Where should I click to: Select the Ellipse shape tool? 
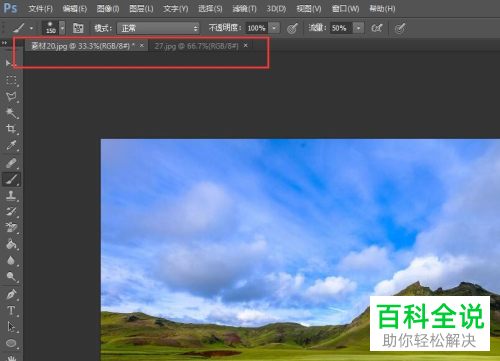[11, 343]
